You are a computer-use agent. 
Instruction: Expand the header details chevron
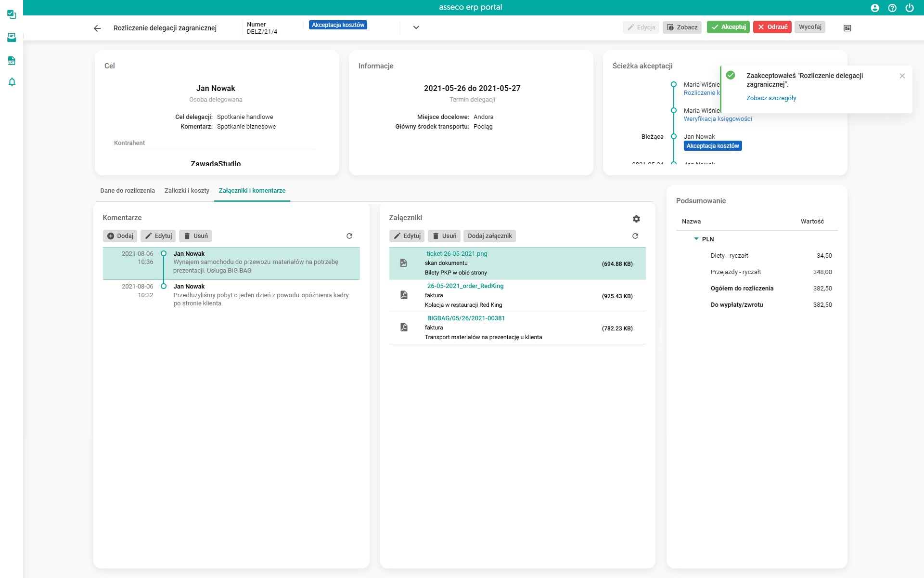(416, 27)
